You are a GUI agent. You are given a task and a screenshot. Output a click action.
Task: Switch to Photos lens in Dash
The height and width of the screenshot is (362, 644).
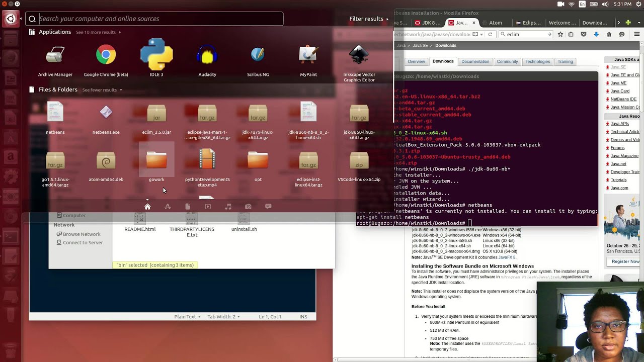click(248, 207)
